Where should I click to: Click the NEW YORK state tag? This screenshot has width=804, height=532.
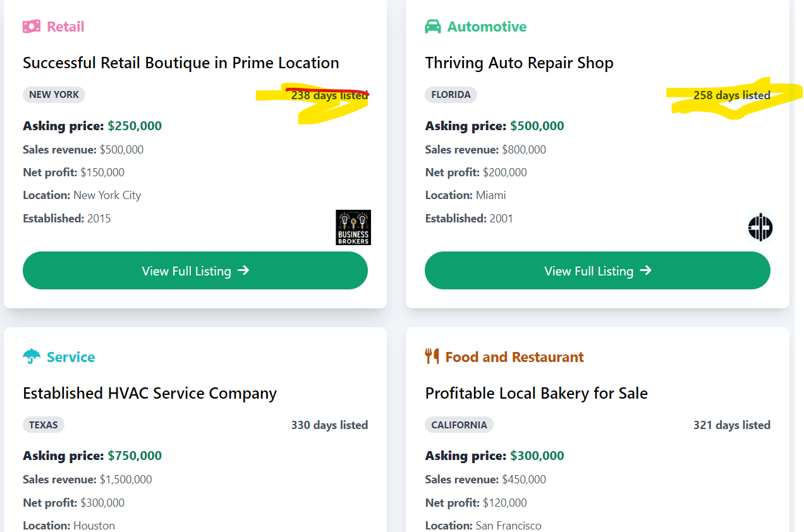click(54, 95)
